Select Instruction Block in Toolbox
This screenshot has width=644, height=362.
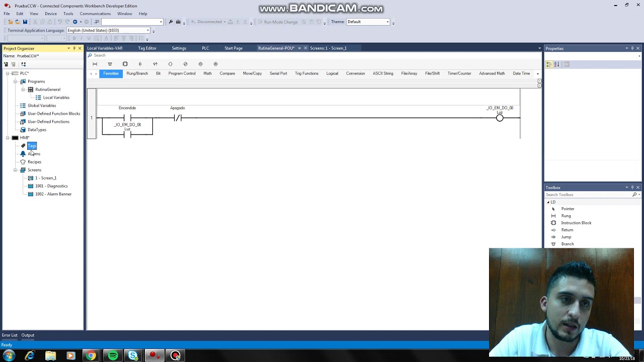(x=576, y=223)
